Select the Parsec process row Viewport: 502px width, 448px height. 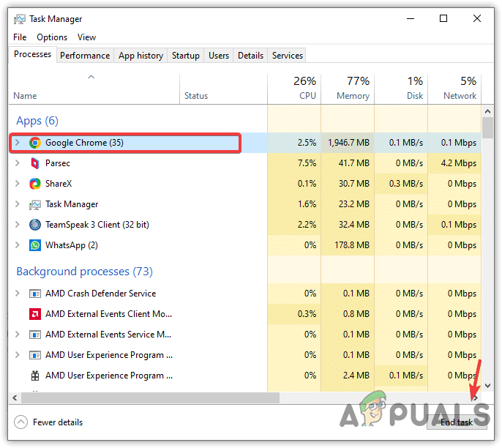(245, 163)
